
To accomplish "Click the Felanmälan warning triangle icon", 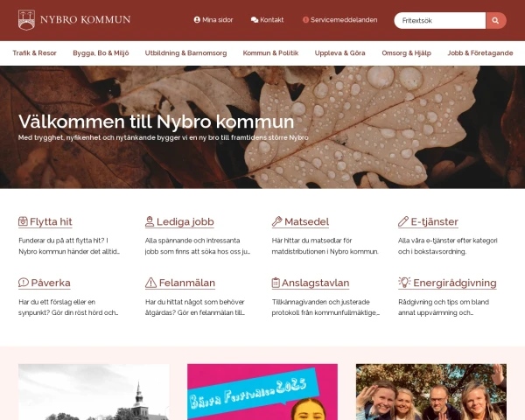I will (150, 283).
